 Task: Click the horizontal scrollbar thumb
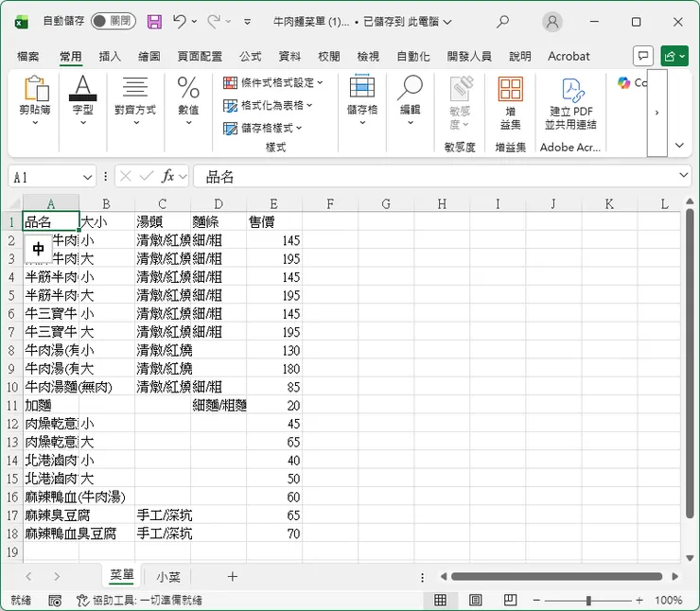coord(557,577)
